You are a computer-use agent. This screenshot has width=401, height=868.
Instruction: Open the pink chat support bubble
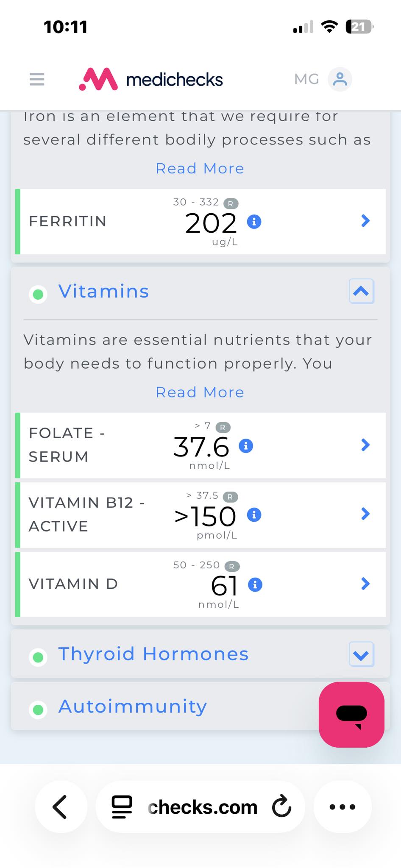pos(351,714)
